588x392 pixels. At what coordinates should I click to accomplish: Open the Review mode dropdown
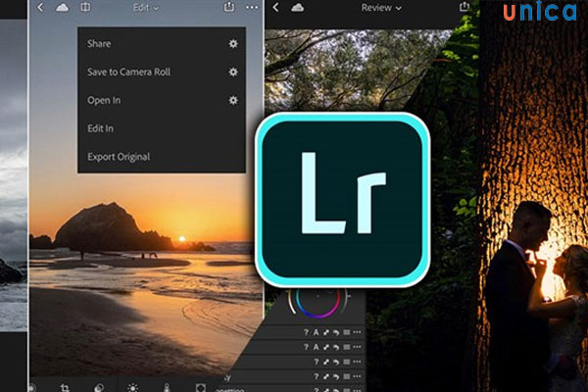pyautogui.click(x=381, y=8)
